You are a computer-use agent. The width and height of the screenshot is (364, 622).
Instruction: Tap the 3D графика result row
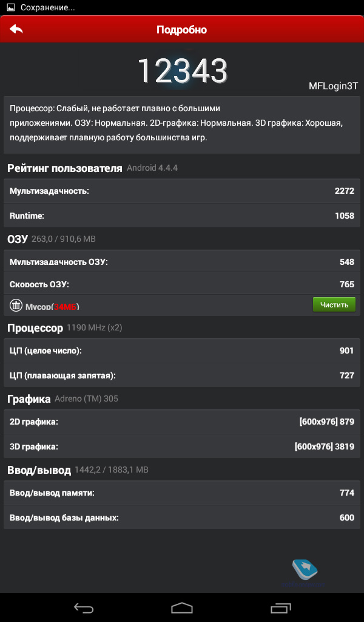click(182, 446)
